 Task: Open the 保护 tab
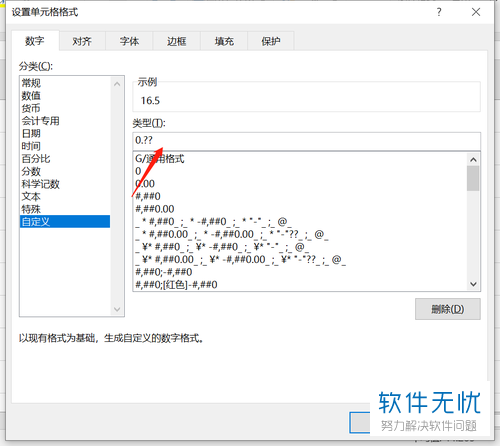coord(271,41)
